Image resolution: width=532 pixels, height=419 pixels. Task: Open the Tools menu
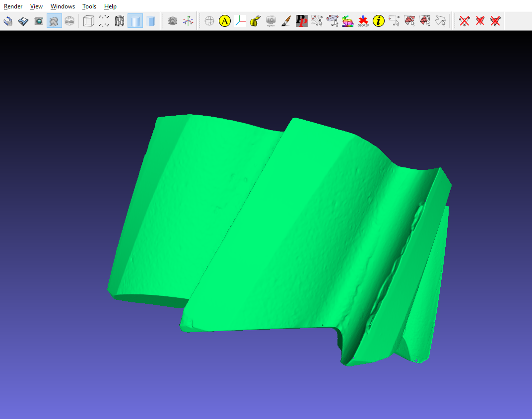point(89,6)
